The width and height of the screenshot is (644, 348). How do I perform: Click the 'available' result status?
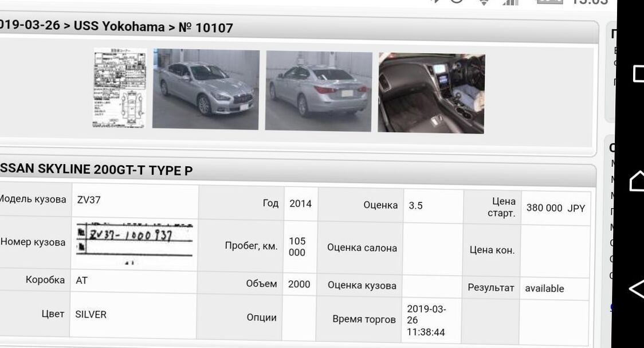(544, 288)
